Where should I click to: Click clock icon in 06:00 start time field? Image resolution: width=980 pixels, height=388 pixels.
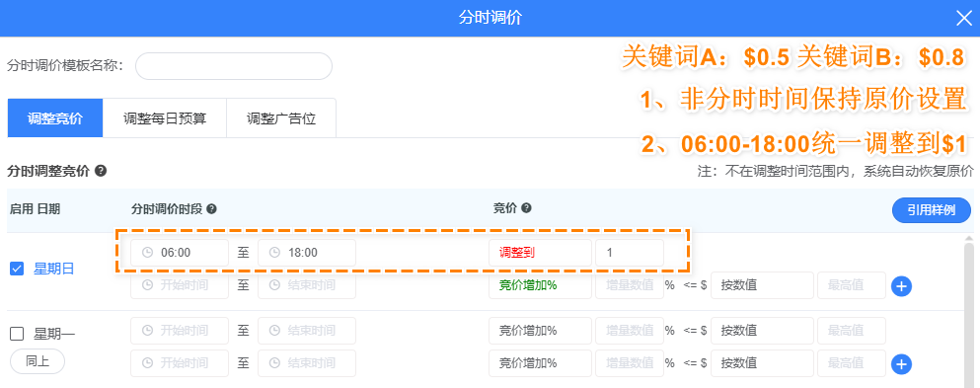pos(147,253)
